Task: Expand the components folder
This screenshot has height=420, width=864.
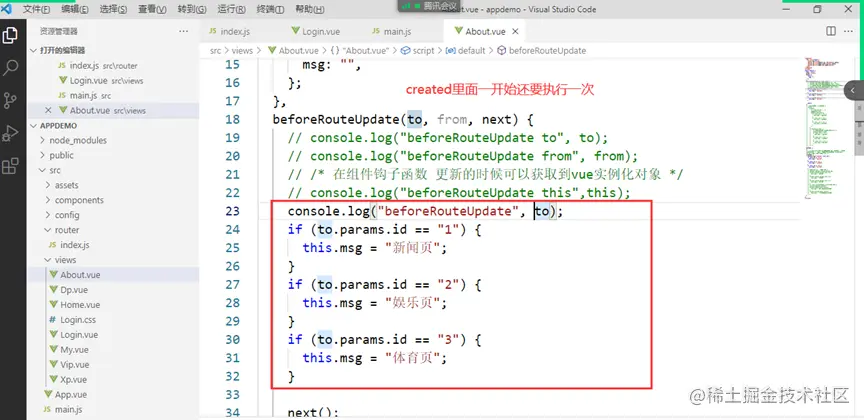Action: click(79, 200)
